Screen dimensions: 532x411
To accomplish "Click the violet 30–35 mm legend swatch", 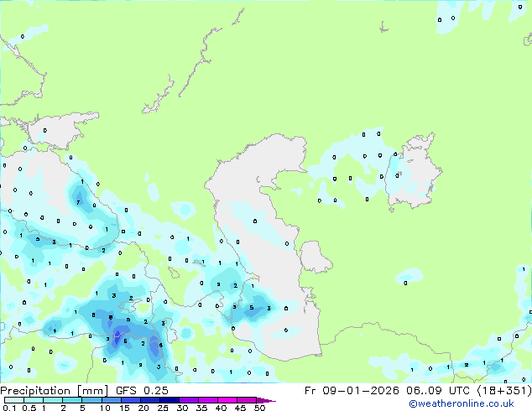I will pos(189,400).
